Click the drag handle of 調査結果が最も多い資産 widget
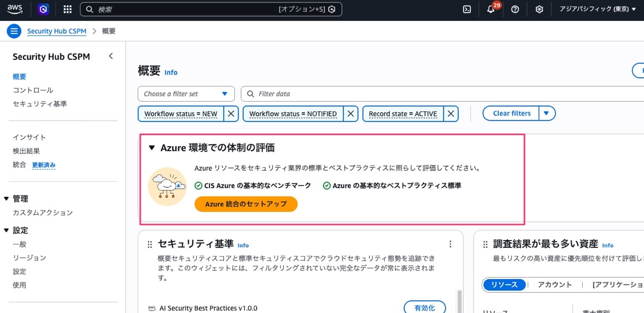 [485, 245]
